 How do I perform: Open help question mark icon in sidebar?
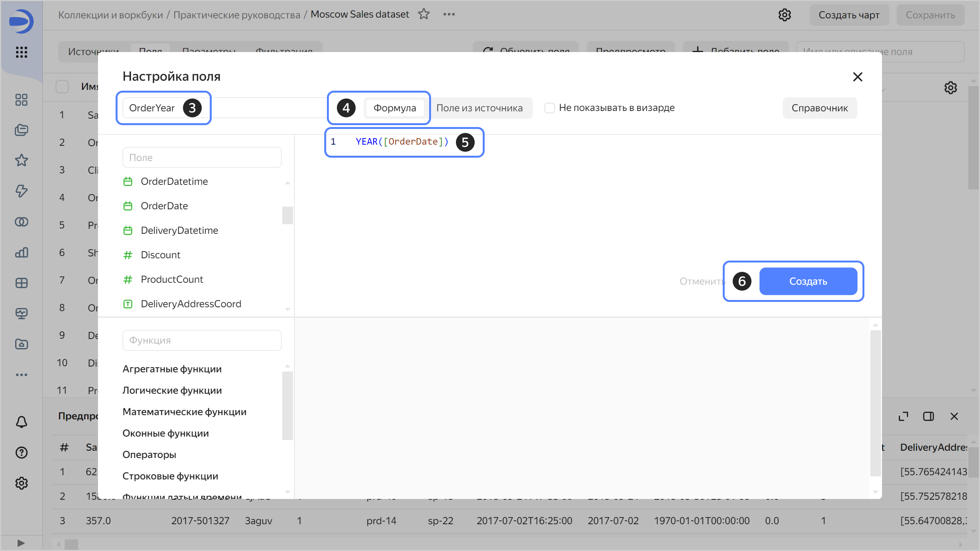click(x=21, y=453)
